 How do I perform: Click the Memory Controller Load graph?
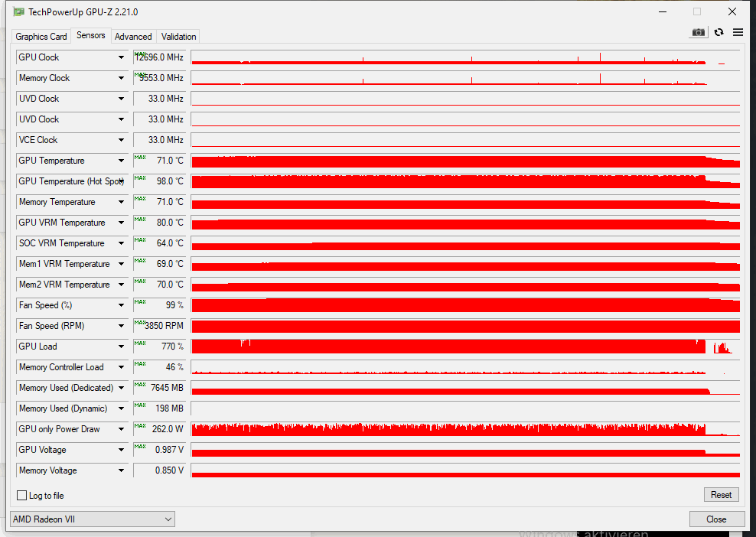(x=465, y=367)
